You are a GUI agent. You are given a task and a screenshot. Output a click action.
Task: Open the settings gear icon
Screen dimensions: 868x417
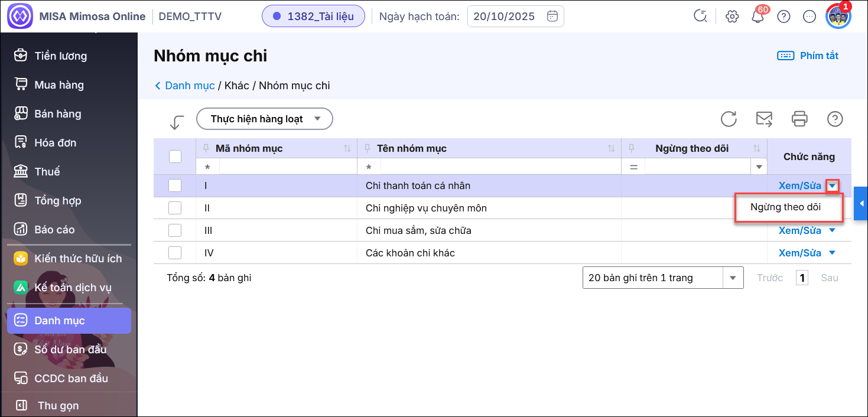click(732, 17)
